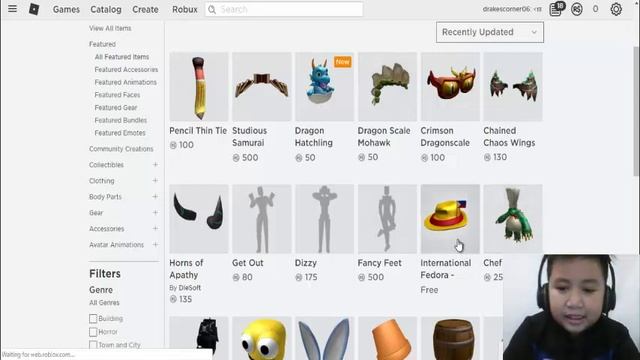Select Featured Gear link

pyautogui.click(x=116, y=107)
